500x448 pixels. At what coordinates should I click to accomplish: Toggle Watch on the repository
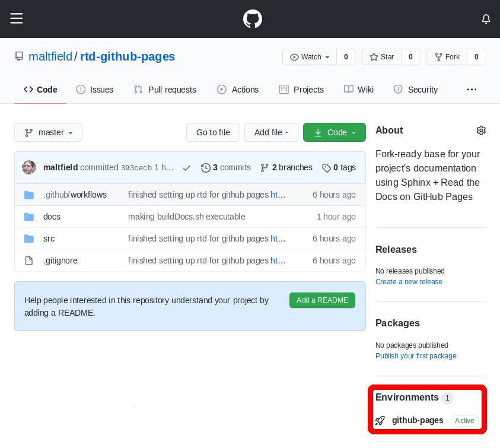point(310,57)
